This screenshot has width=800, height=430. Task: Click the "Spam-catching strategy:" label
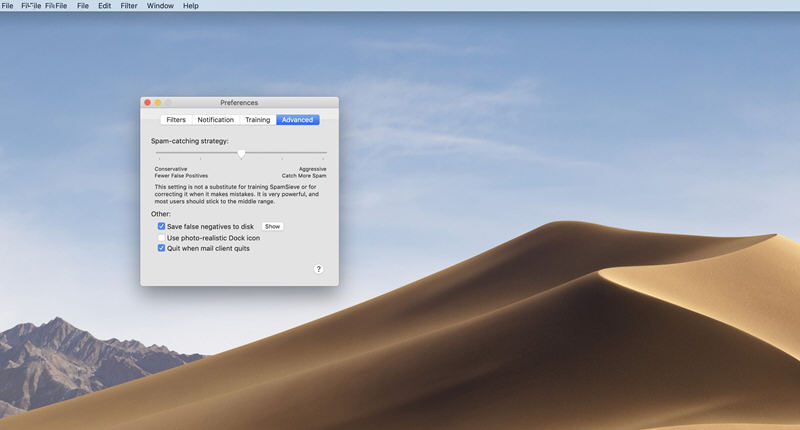pyautogui.click(x=189, y=141)
